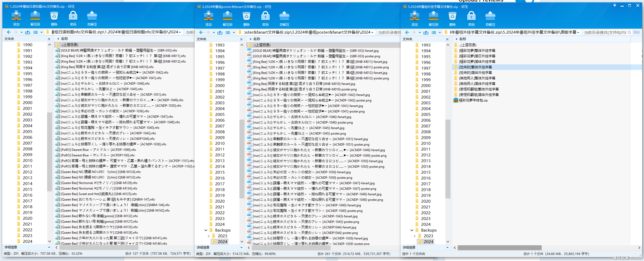Click list view icon in 外挂字幕 window

(x=434, y=32)
